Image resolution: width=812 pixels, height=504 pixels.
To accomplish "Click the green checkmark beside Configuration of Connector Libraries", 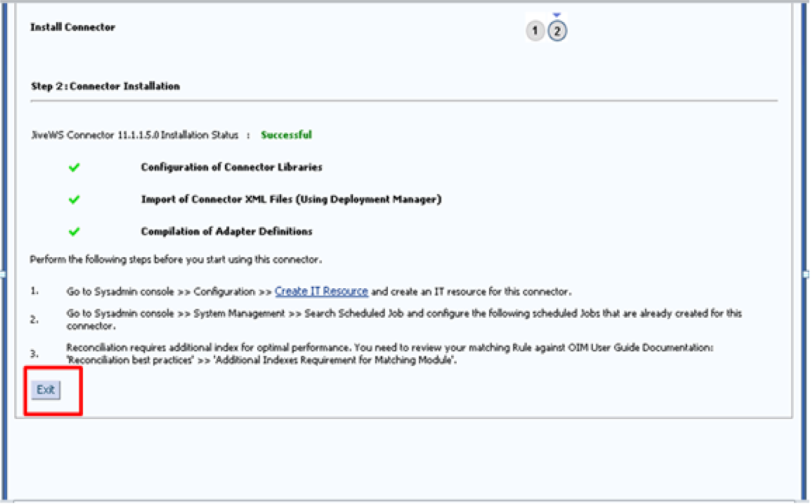I will tap(74, 167).
